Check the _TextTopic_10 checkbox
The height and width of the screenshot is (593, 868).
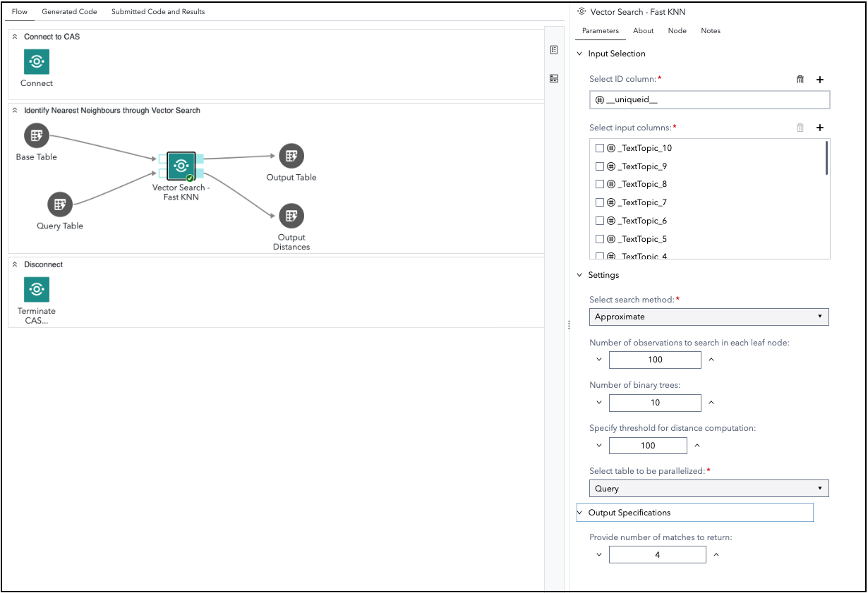click(x=600, y=148)
